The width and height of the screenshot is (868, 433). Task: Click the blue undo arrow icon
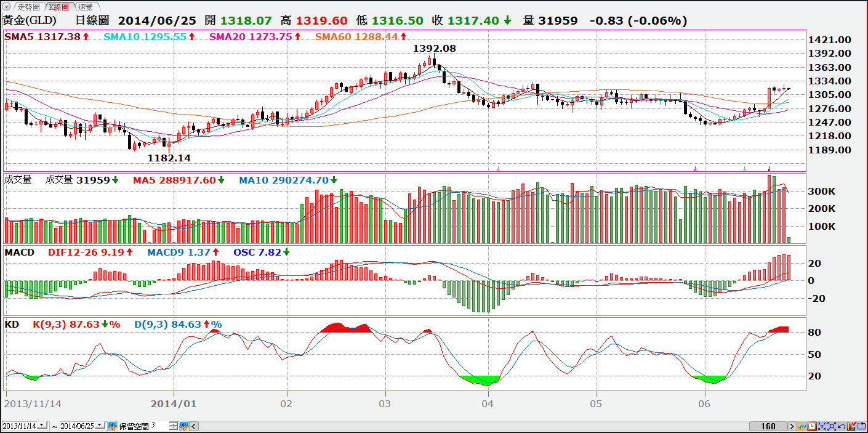tap(842, 426)
